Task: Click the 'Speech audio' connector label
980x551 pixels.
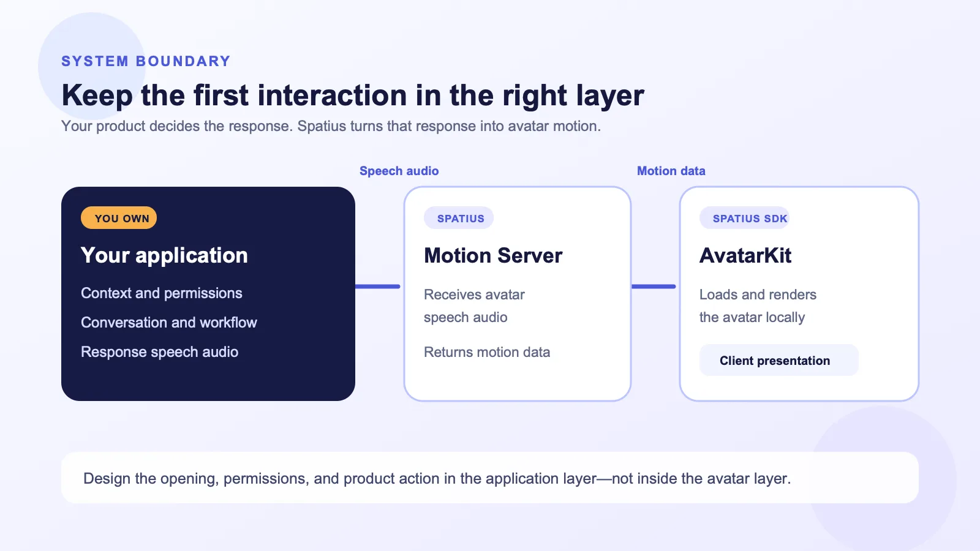Action: click(399, 171)
